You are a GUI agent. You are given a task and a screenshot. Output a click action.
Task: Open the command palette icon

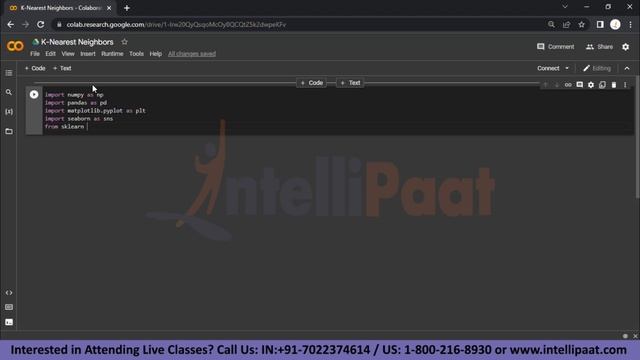(x=9, y=307)
